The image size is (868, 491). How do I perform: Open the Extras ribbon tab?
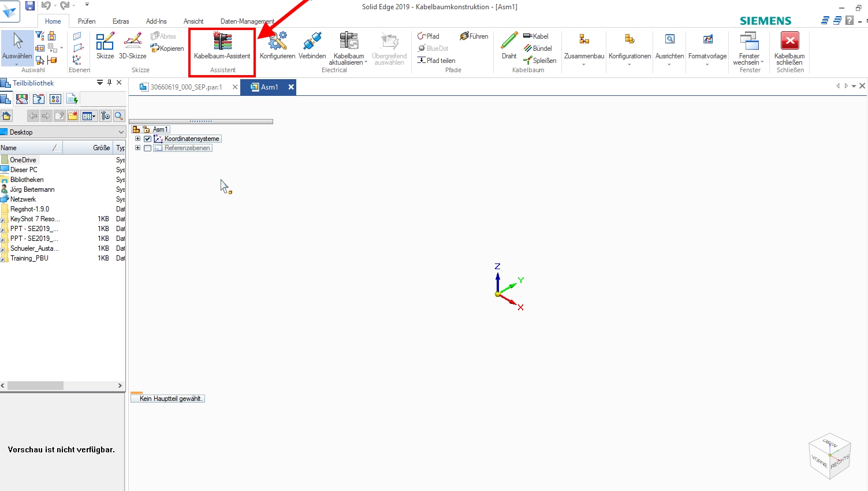tap(121, 21)
